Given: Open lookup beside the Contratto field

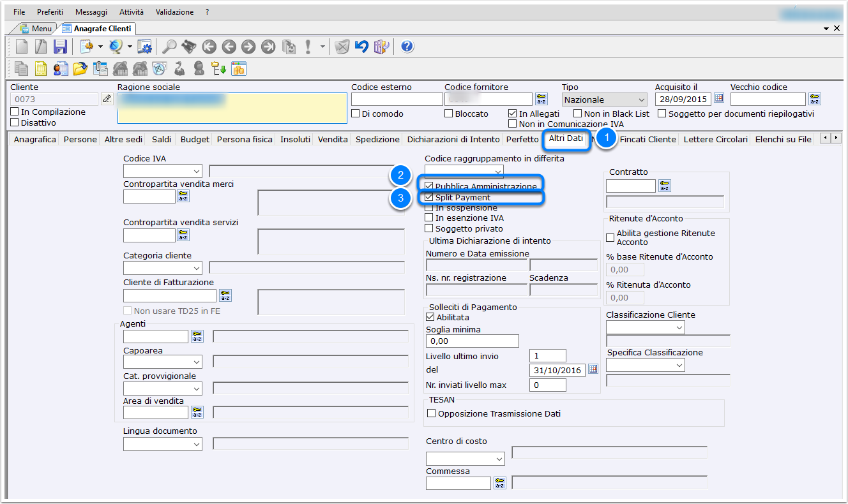Looking at the screenshot, I should [665, 186].
